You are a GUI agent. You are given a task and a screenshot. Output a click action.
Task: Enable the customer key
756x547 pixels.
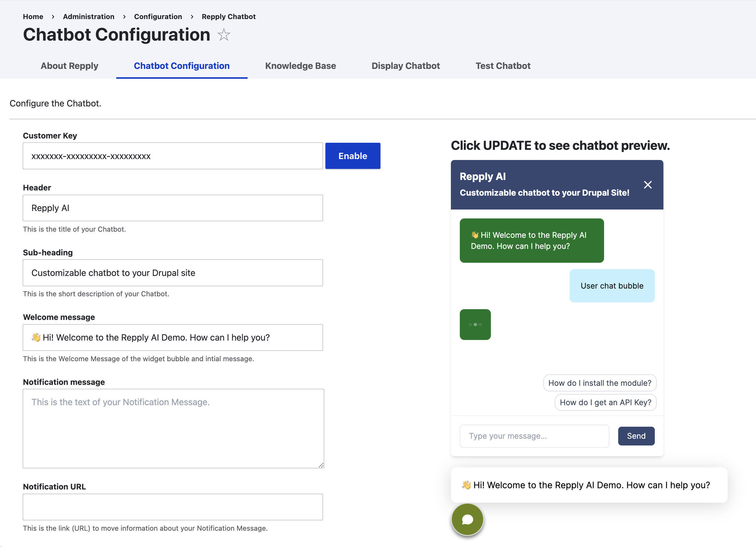coord(352,155)
